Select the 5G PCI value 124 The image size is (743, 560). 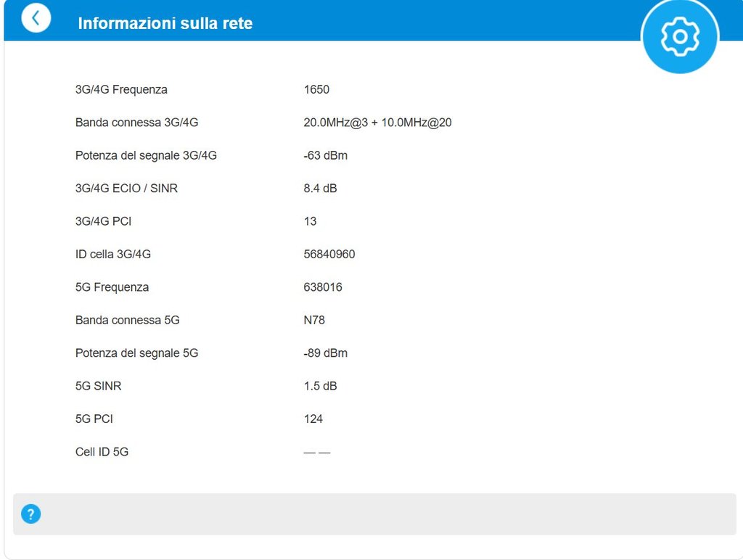point(313,419)
